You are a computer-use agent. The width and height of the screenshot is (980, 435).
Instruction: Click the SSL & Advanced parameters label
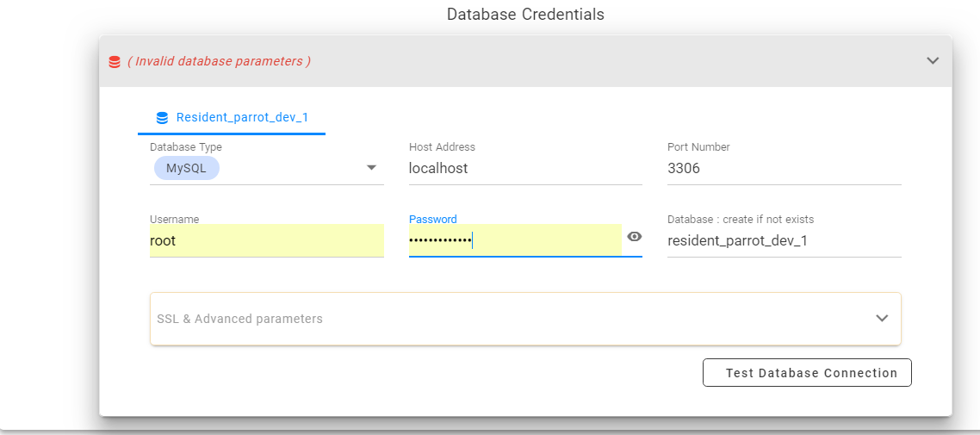(240, 319)
